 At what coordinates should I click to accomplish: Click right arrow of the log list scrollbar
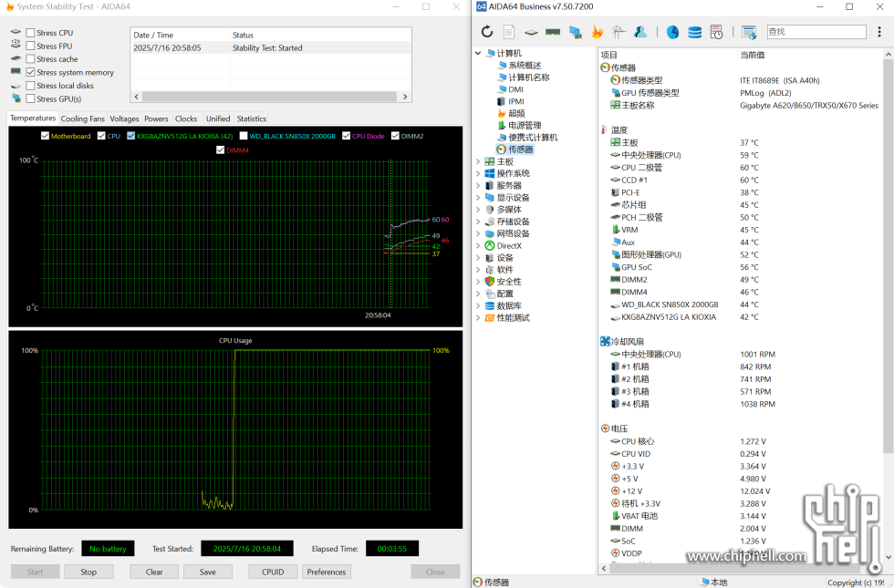tap(405, 97)
